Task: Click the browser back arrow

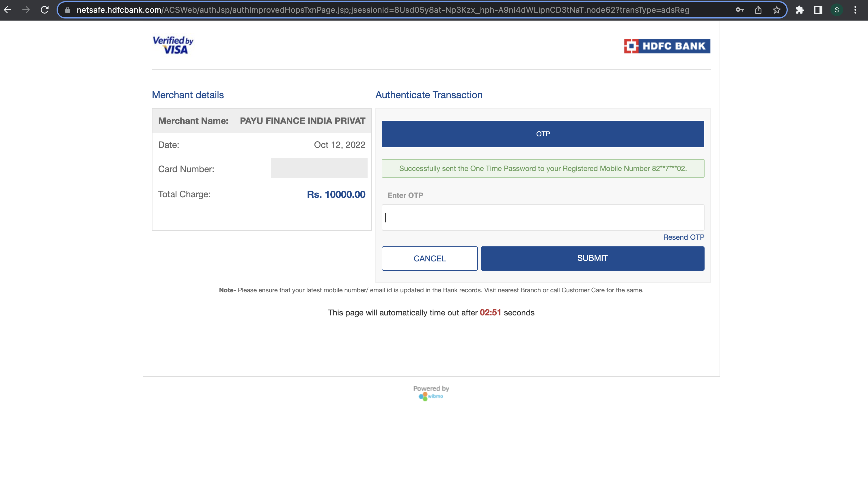Action: pyautogui.click(x=8, y=10)
